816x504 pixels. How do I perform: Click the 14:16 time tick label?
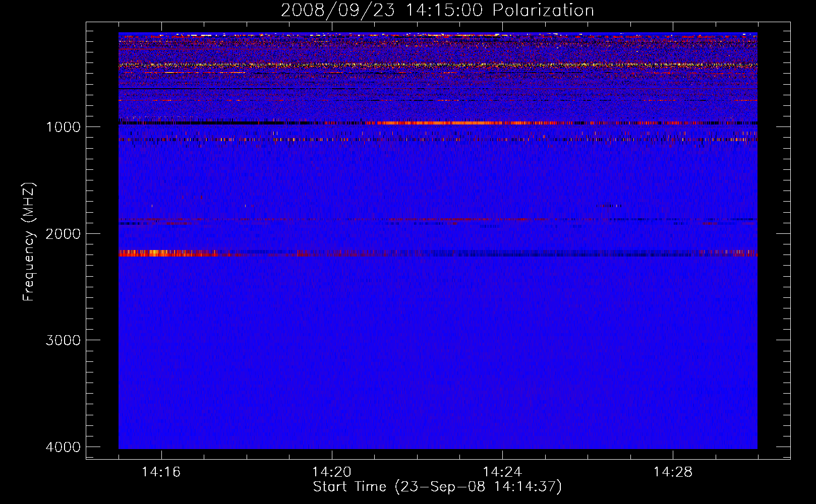(161, 472)
